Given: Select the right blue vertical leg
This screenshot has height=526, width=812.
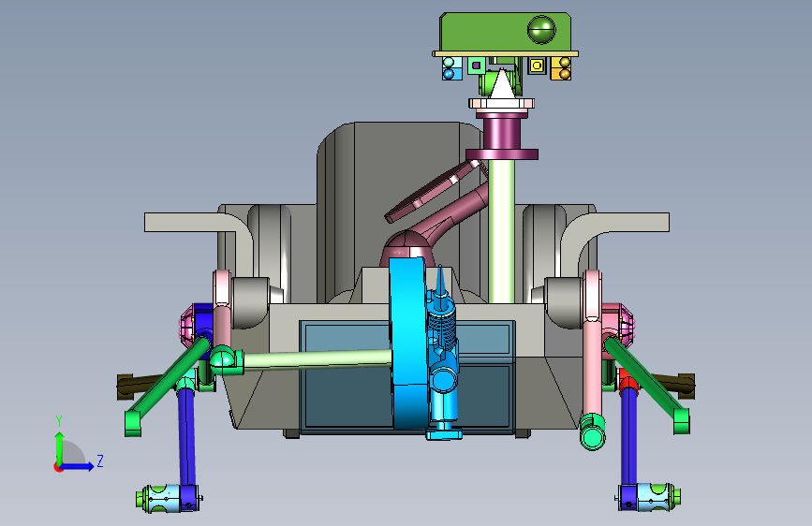Looking at the screenshot, I should click(628, 437).
